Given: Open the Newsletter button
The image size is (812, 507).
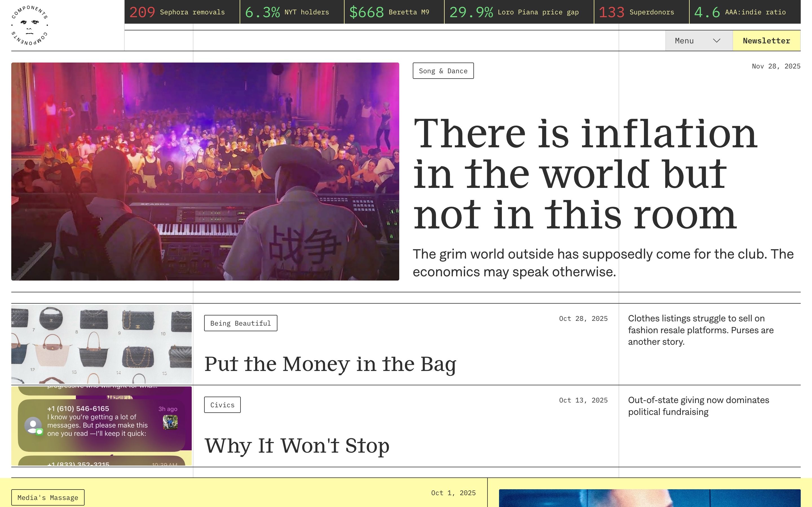Looking at the screenshot, I should tap(766, 41).
